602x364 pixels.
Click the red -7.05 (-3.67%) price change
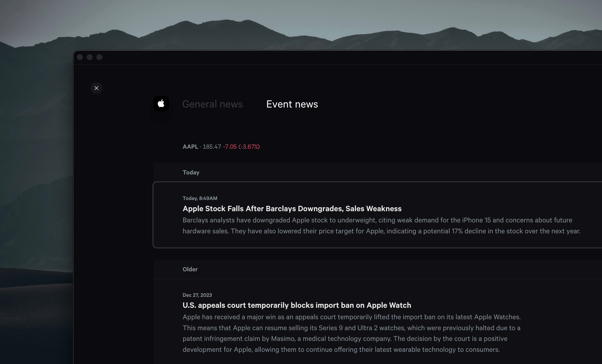point(241,146)
